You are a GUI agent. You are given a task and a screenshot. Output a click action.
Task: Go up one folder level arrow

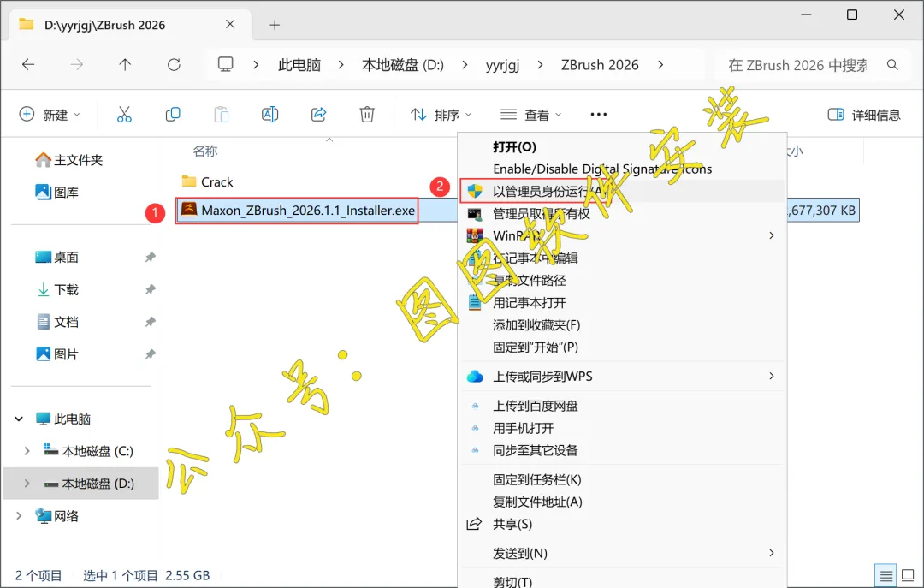coord(125,65)
